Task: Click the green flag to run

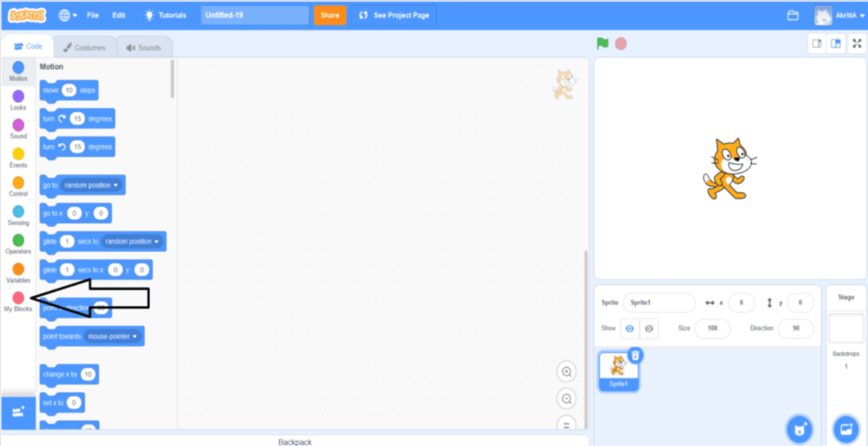Action: click(x=603, y=43)
